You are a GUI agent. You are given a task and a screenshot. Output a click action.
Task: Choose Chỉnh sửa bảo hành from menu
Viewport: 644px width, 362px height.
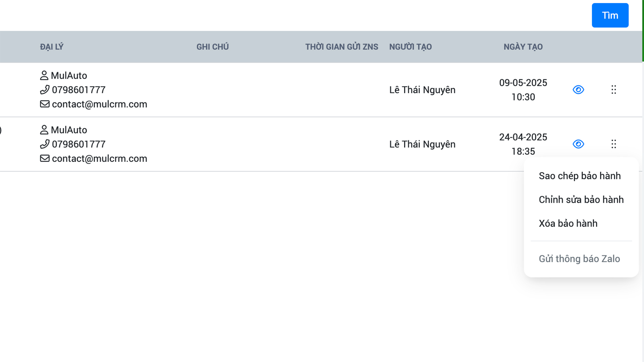[x=581, y=200]
